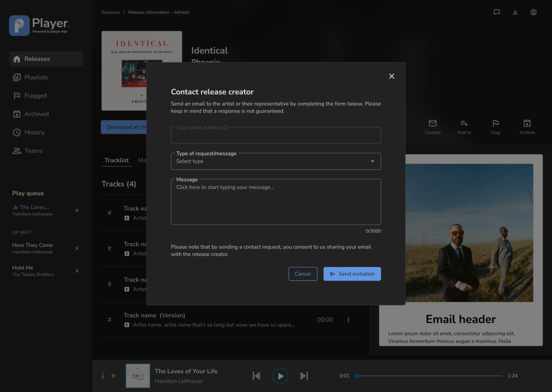Open the download icon in the top bar
The image size is (552, 392).
tap(515, 12)
